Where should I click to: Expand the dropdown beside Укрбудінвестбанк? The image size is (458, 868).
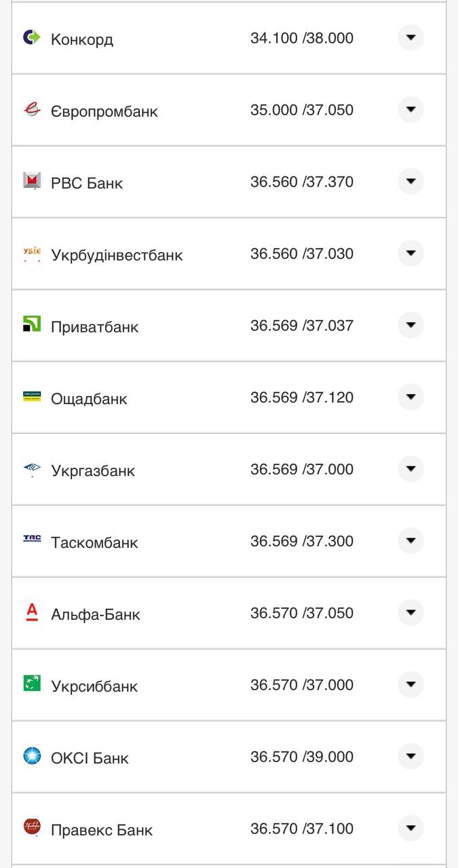[411, 254]
